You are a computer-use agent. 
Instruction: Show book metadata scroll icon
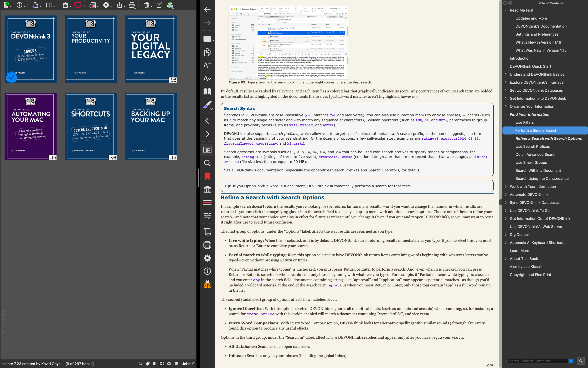(207, 232)
